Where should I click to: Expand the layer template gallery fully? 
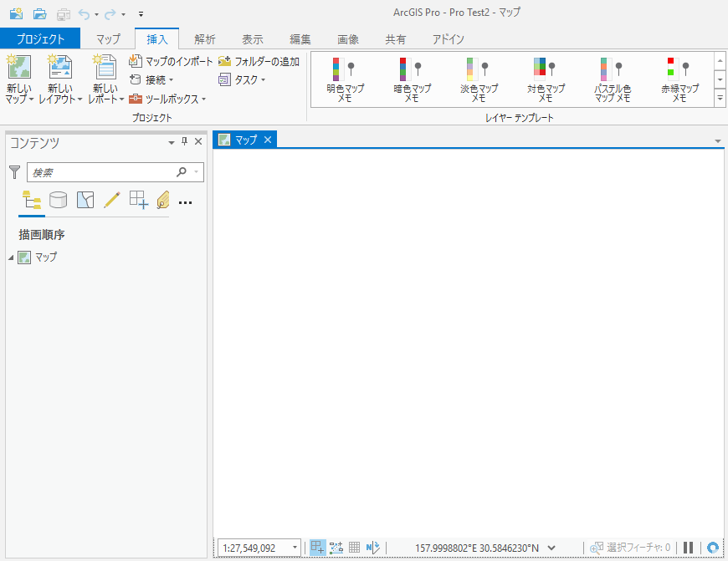(720, 99)
